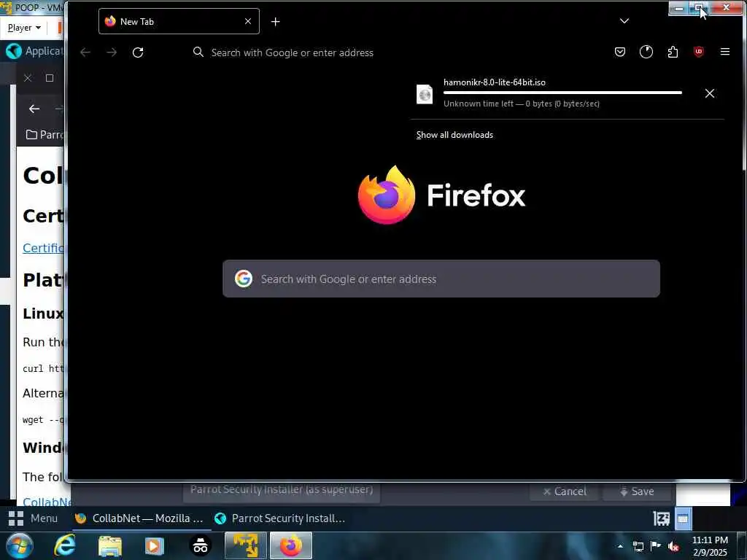Click the square icon in background window
The width and height of the screenshot is (747, 560).
(x=50, y=78)
